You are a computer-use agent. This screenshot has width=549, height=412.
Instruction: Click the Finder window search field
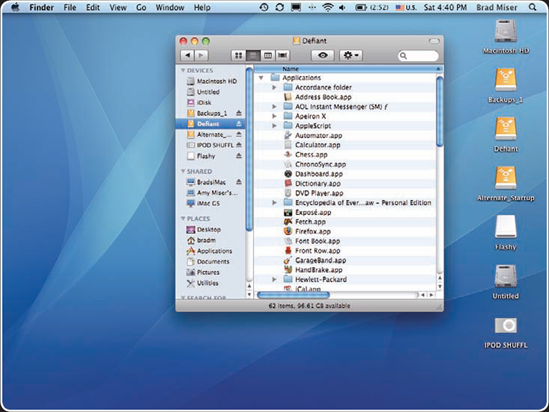(x=418, y=56)
